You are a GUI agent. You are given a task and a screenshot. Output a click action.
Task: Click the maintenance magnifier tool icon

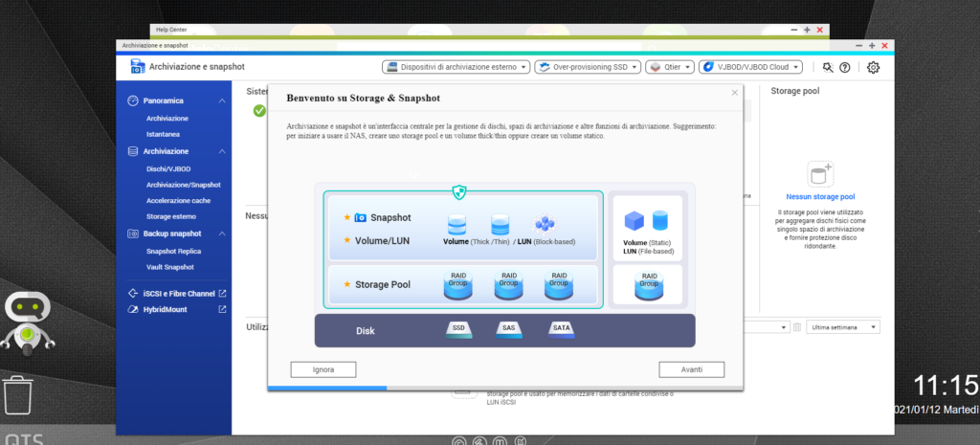[x=828, y=68]
